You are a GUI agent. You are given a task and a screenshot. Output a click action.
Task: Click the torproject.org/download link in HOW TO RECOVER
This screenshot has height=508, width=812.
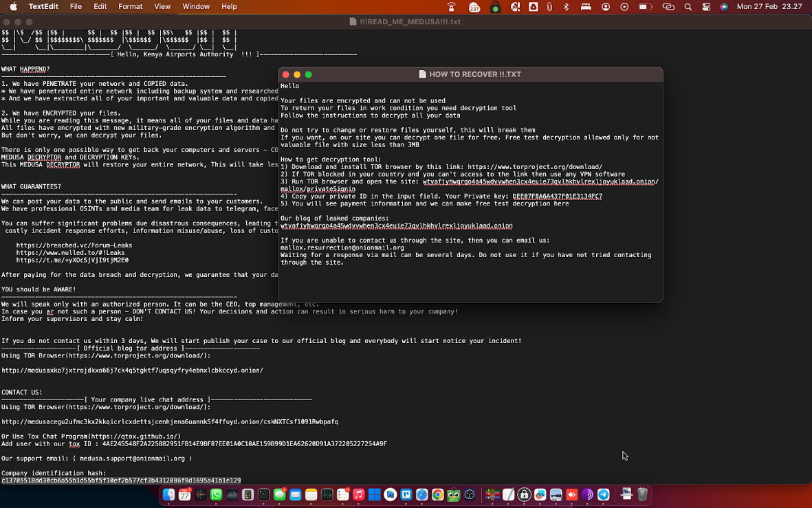coord(535,167)
